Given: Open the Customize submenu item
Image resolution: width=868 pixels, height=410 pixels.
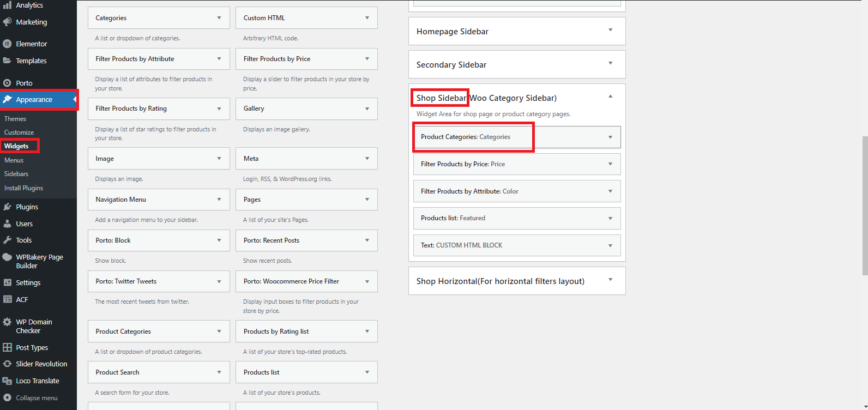Looking at the screenshot, I should [x=19, y=132].
